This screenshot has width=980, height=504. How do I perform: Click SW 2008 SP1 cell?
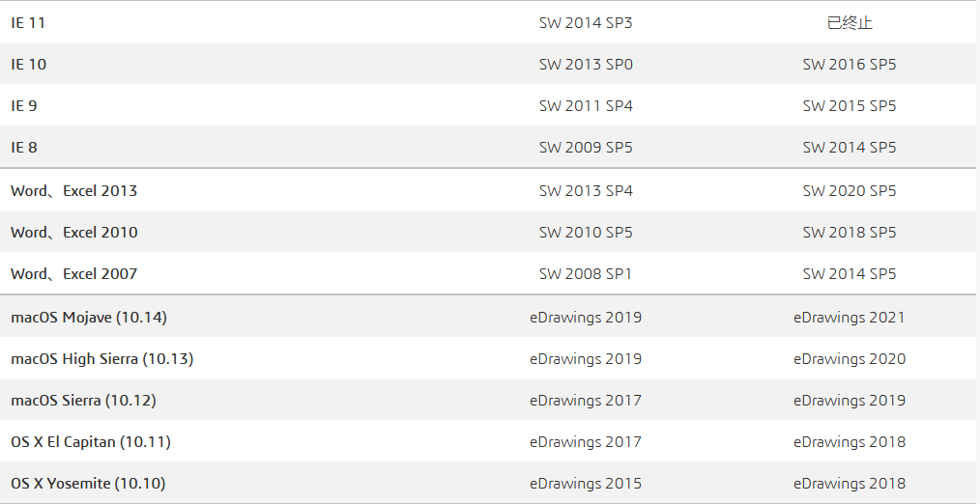click(586, 274)
